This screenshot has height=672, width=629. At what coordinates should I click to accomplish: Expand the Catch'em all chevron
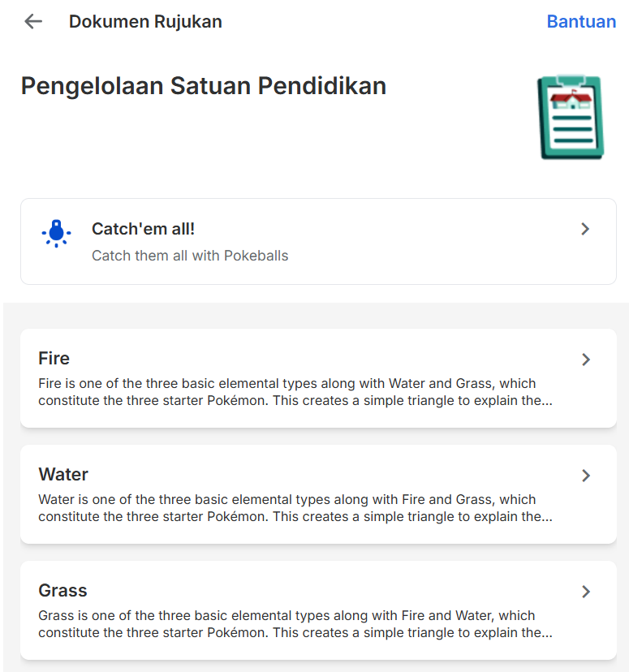tap(585, 230)
